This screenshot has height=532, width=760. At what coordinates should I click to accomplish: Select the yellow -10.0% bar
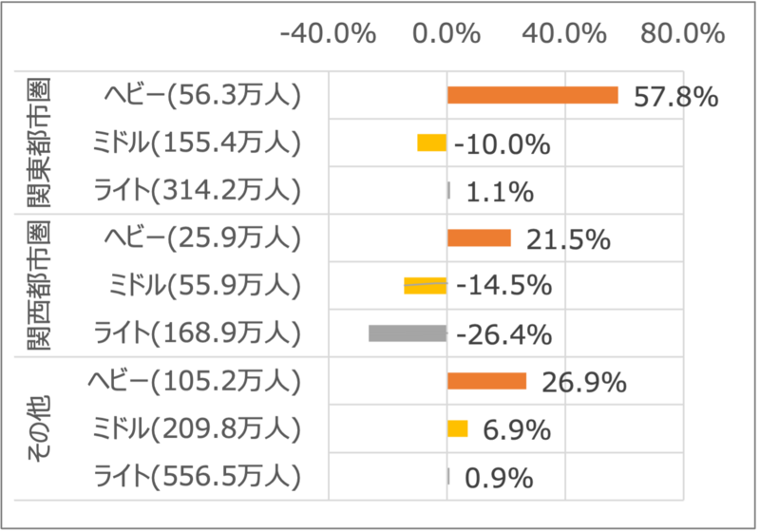(x=432, y=142)
